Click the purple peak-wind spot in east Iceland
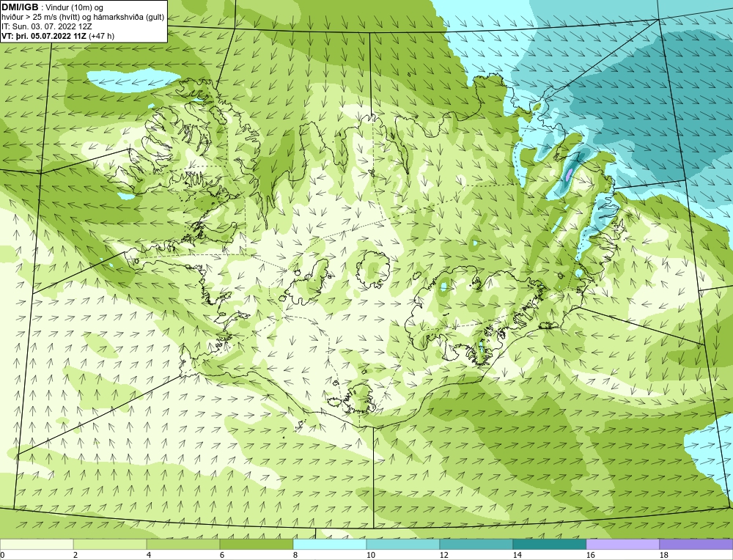Image resolution: width=733 pixels, height=560 pixels. (569, 175)
